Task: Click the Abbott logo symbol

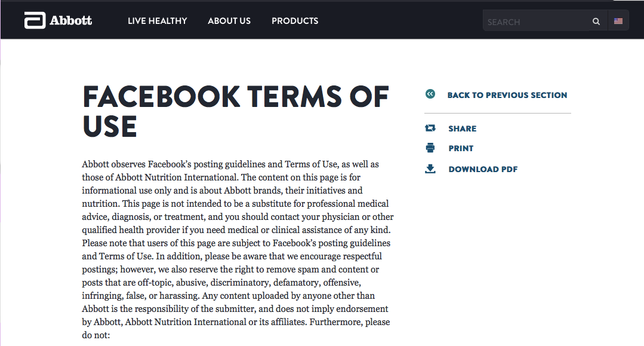Action: point(35,21)
